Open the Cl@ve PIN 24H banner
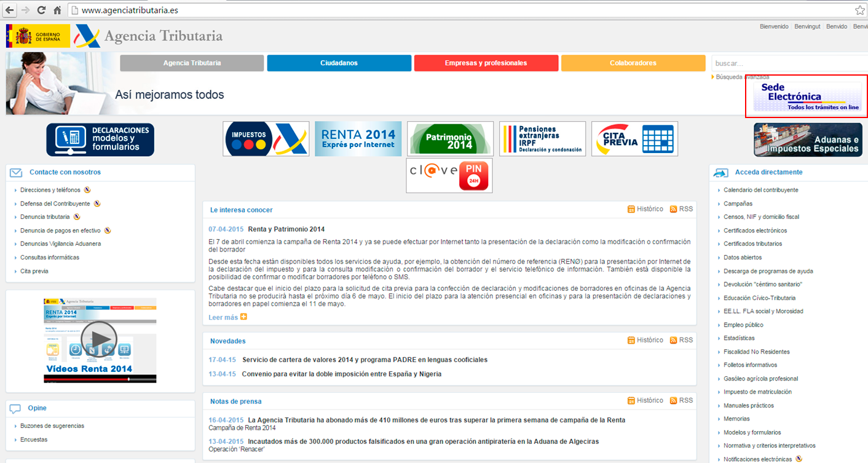868x463 pixels. tap(449, 175)
